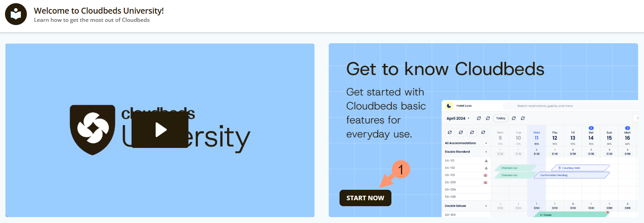Screen dimensions: 644x223
Task: Click the Hotel Luna moon icon
Action: (449, 106)
